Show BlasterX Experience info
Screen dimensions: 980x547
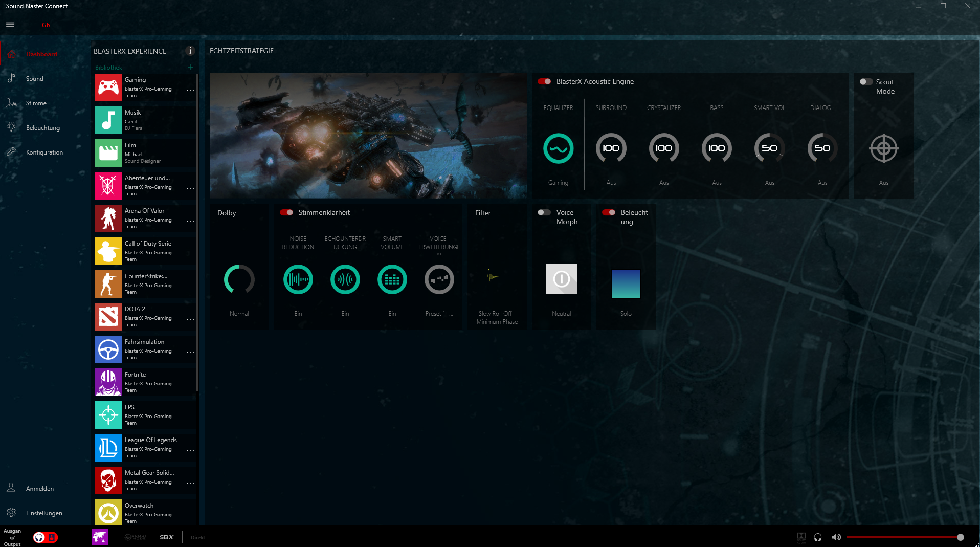(190, 51)
